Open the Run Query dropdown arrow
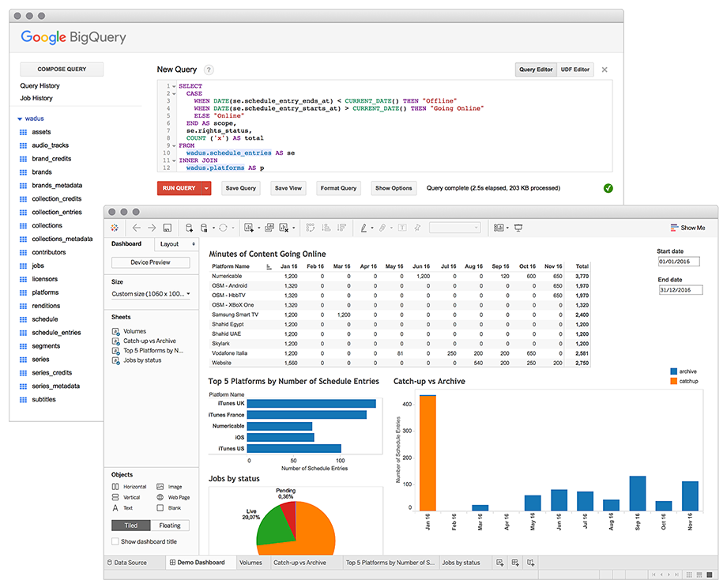The height and width of the screenshot is (588, 727). pyautogui.click(x=207, y=188)
